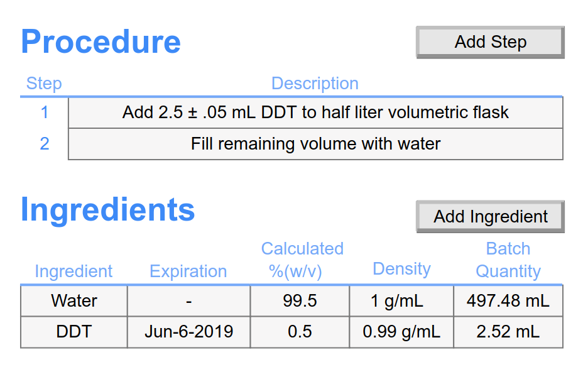Click the Add Ingredient button
The height and width of the screenshot is (367, 588).
tap(490, 217)
